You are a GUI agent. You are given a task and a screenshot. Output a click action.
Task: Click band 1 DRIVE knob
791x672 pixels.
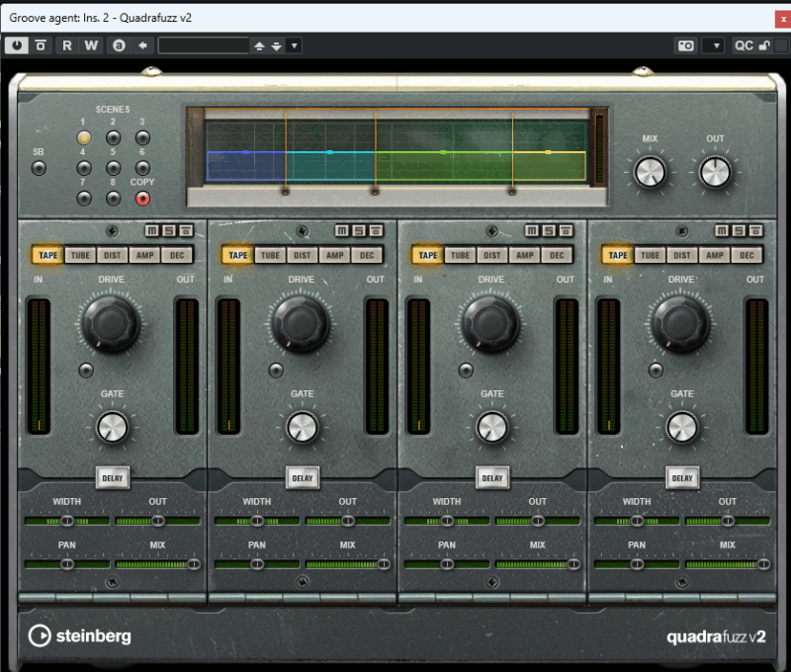(111, 323)
